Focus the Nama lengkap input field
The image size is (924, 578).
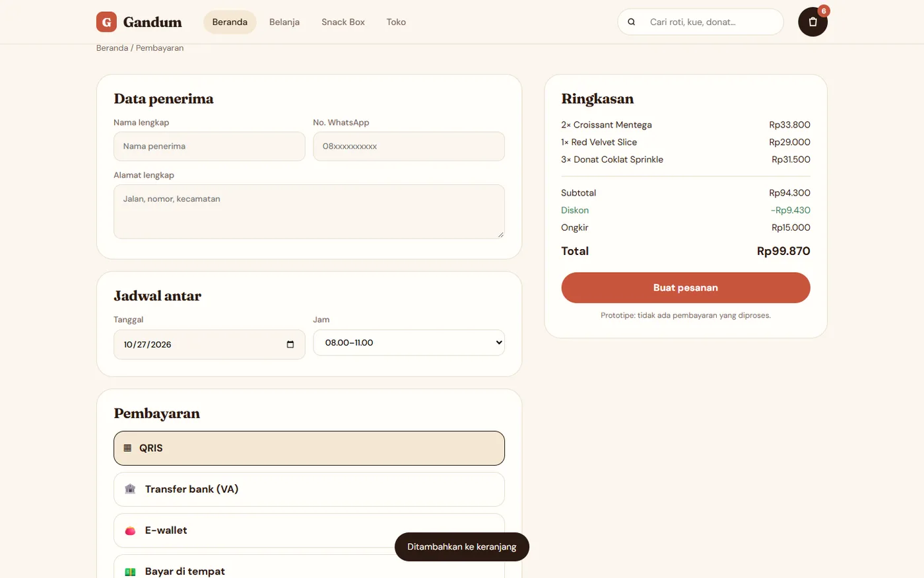pyautogui.click(x=209, y=147)
